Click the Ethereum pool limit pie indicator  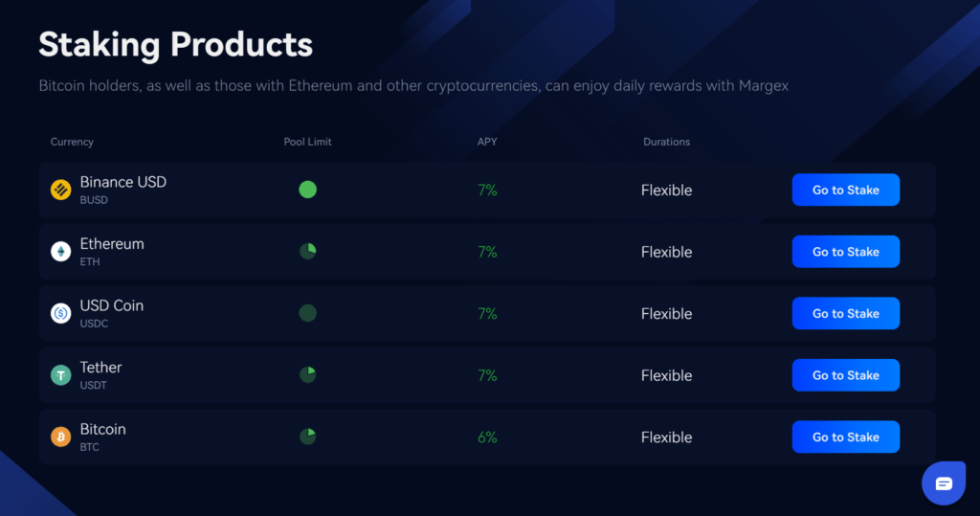click(x=307, y=251)
